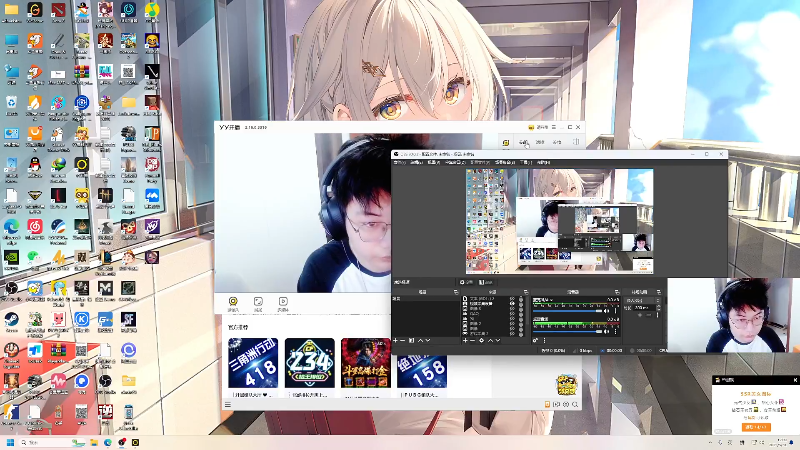Open Microsoft Edge desktop shortcut
This screenshot has width=800, height=450.
coord(11,226)
